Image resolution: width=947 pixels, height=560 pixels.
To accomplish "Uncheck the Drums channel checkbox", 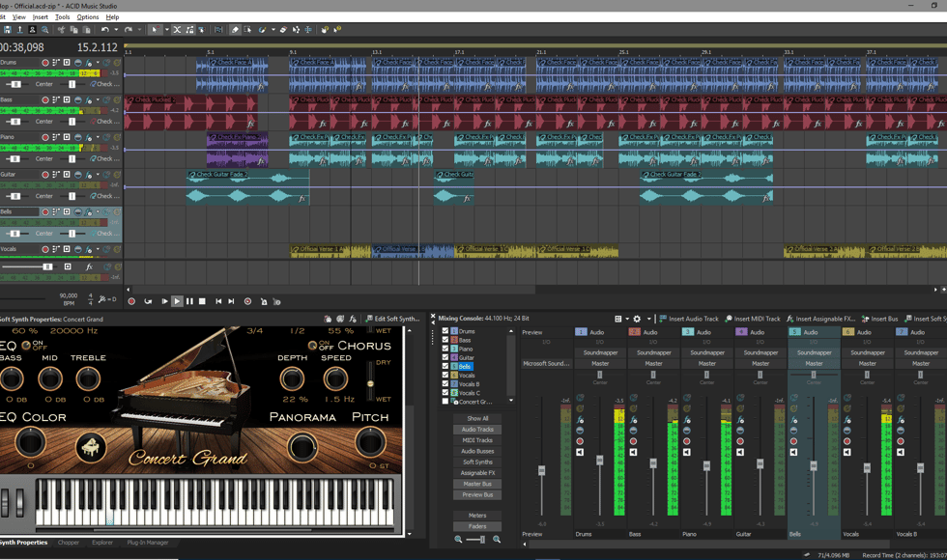I will coord(445,330).
